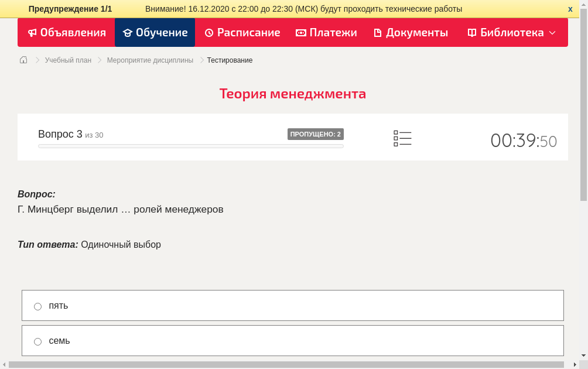
Task: Click the question progress bar
Action: click(190, 146)
